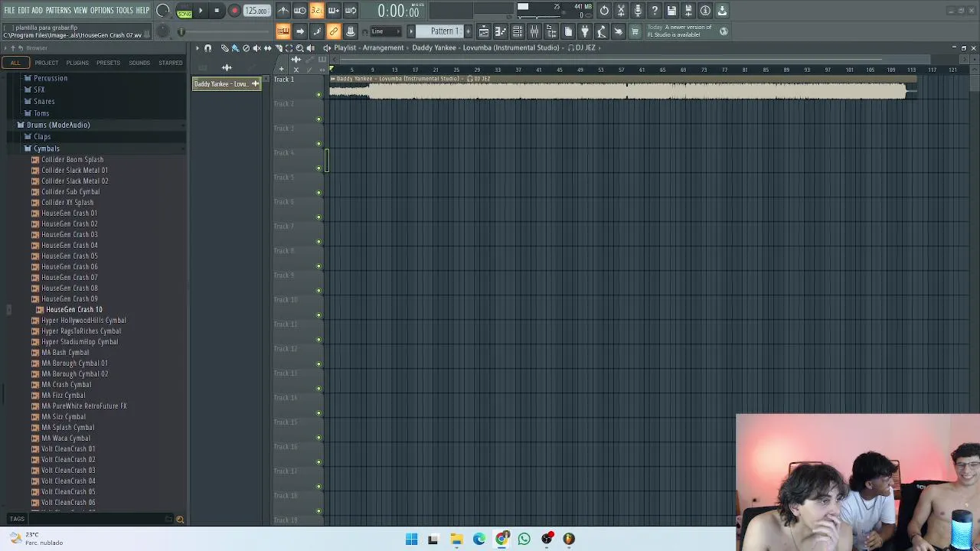Screen dimensions: 980x551
Task: Expand the Percussion folder
Action: (50, 78)
